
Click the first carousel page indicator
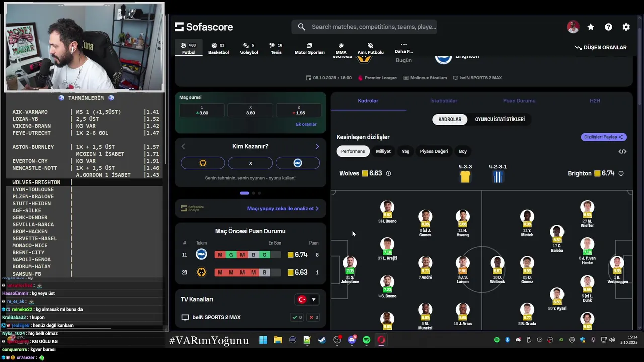click(245, 193)
